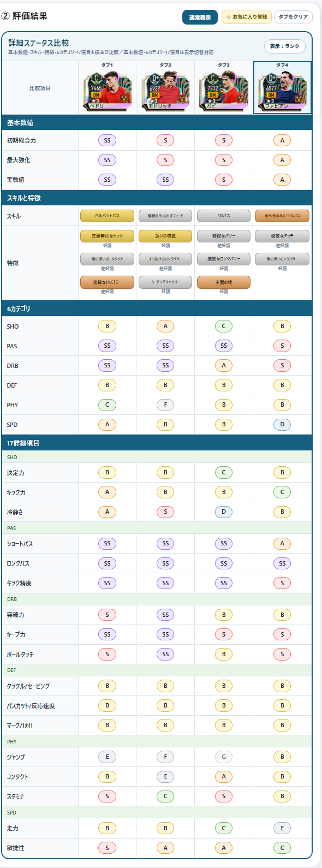Click the 俊敏なドリブラー trait badge
This screenshot has width=322, height=868.
(107, 282)
